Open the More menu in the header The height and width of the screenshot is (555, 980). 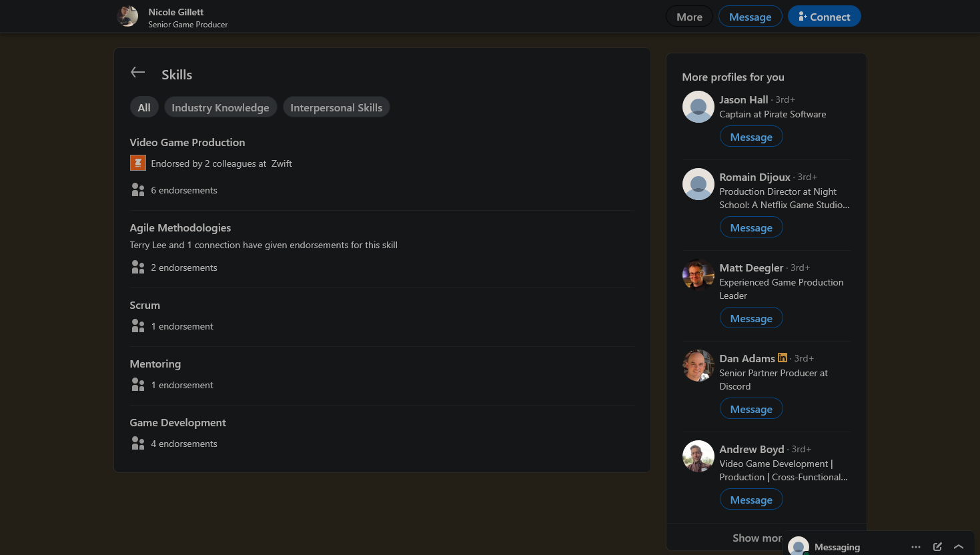[x=689, y=17]
